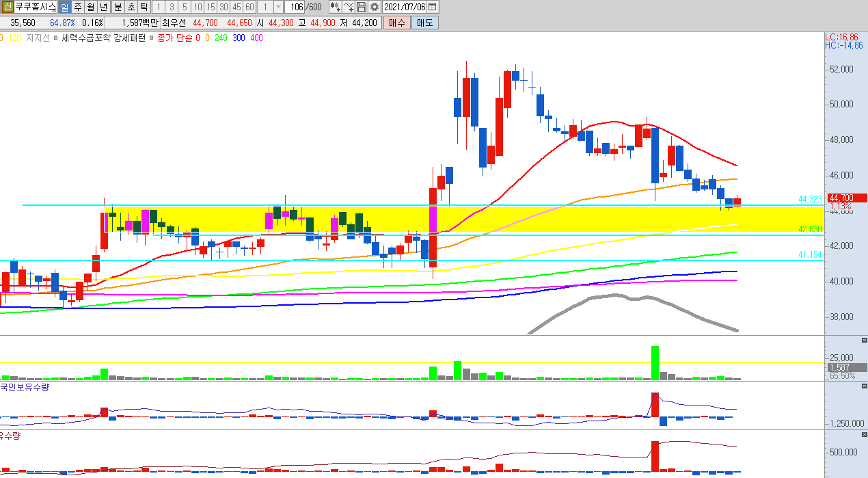Click the 매도 sell button
Image resolution: width=868 pixels, height=478 pixels.
424,23
